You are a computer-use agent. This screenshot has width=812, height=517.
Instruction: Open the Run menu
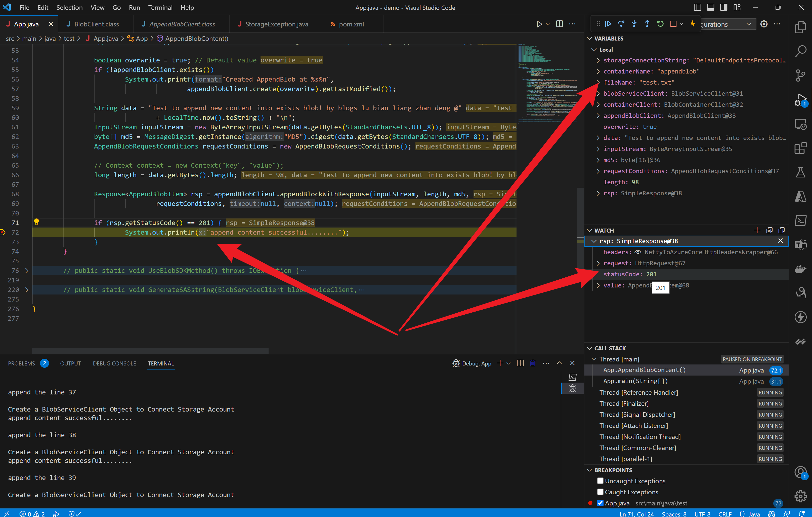(x=135, y=7)
